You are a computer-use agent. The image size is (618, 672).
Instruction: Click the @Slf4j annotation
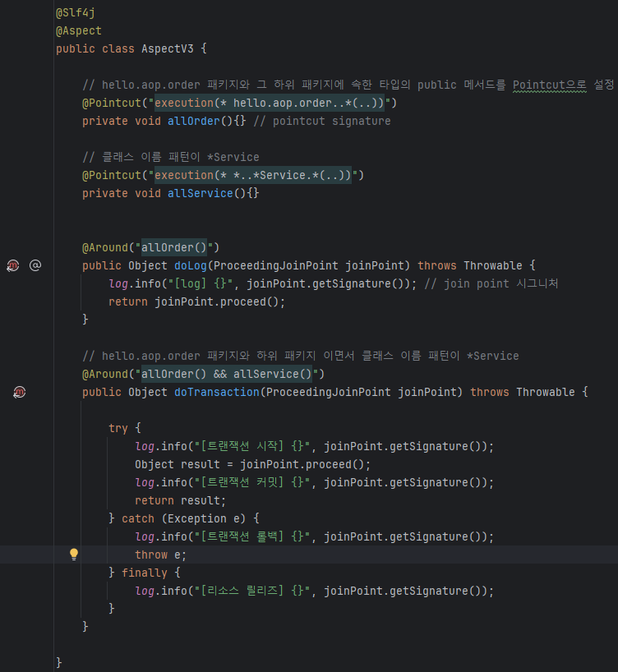(x=76, y=13)
